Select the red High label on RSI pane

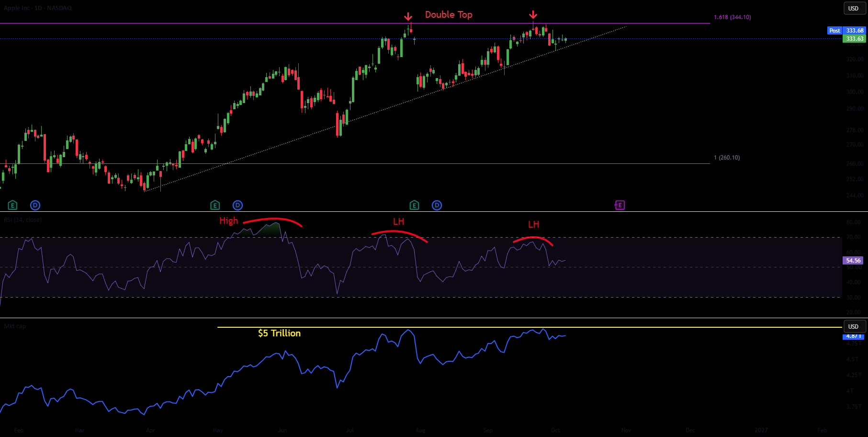point(228,220)
